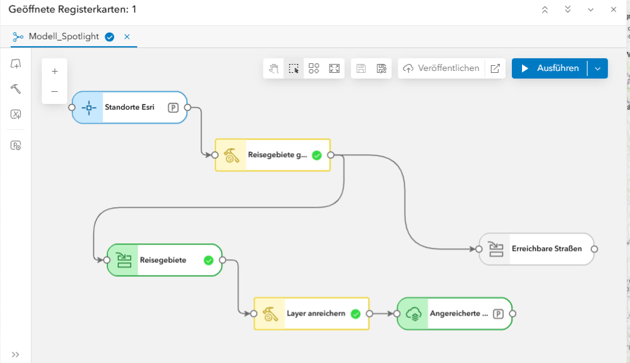Close the Geöffnete Registerkarten panel

pyautogui.click(x=614, y=10)
